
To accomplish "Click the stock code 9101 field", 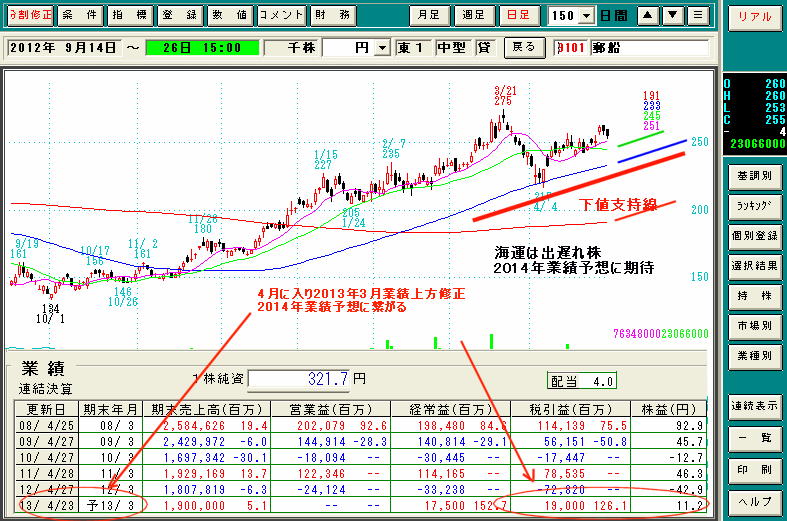I will coord(571,48).
